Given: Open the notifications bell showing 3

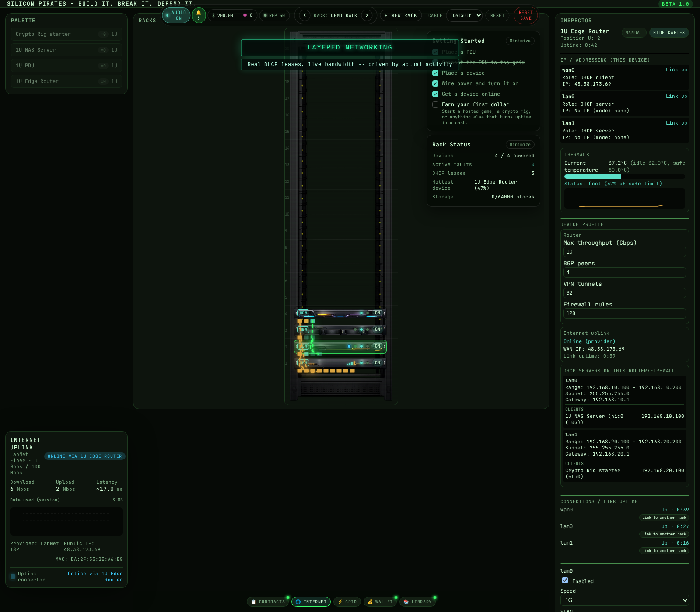Looking at the screenshot, I should click(199, 15).
